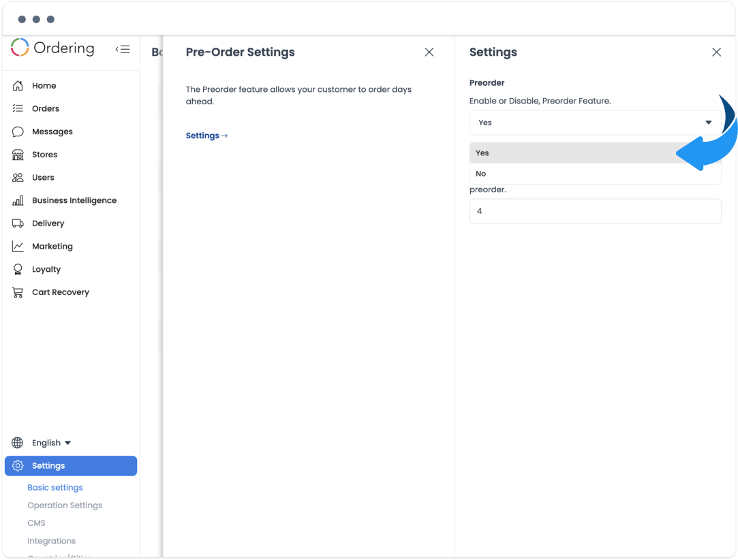Close the Pre-Order Settings panel
738x560 pixels.
429,52
